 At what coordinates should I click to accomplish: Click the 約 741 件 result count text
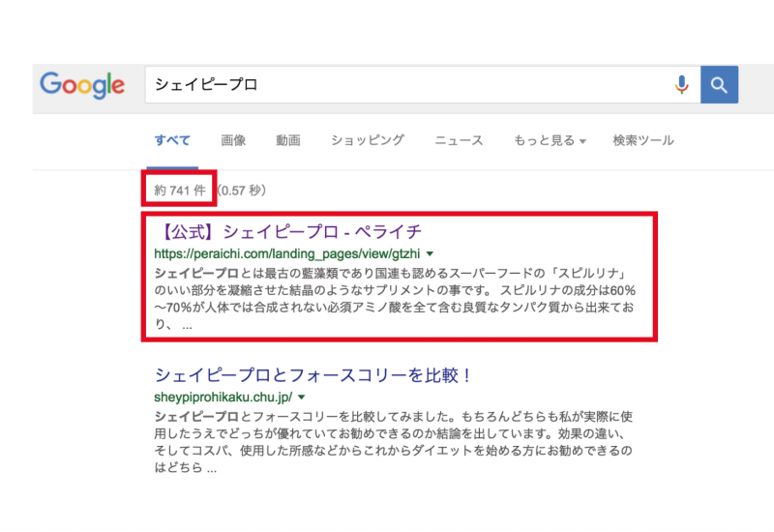pyautogui.click(x=180, y=191)
